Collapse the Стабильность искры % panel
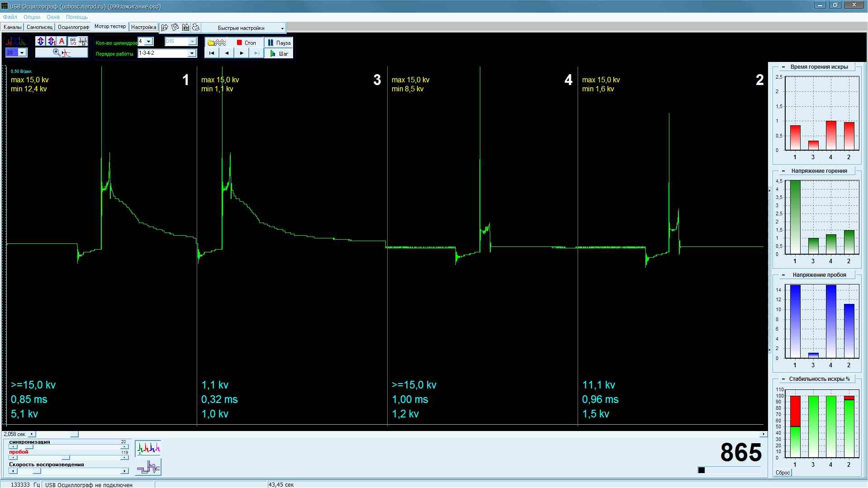The height and width of the screenshot is (488, 868). click(783, 379)
